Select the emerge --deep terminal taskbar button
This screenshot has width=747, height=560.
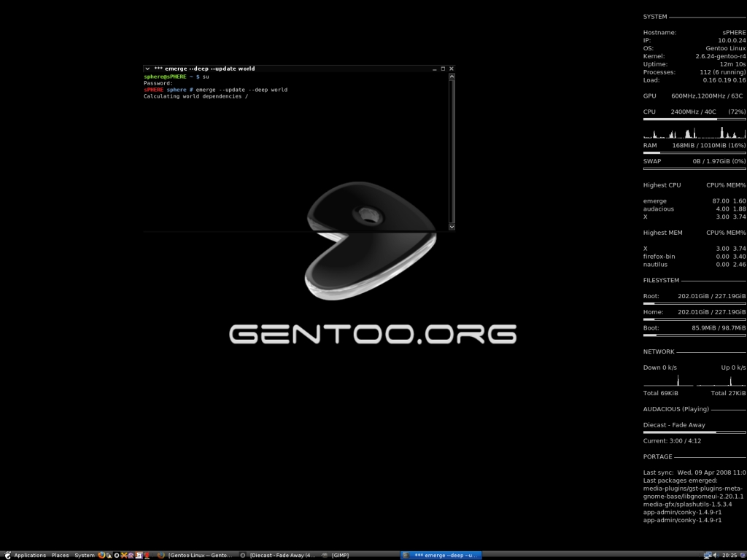coord(441,555)
